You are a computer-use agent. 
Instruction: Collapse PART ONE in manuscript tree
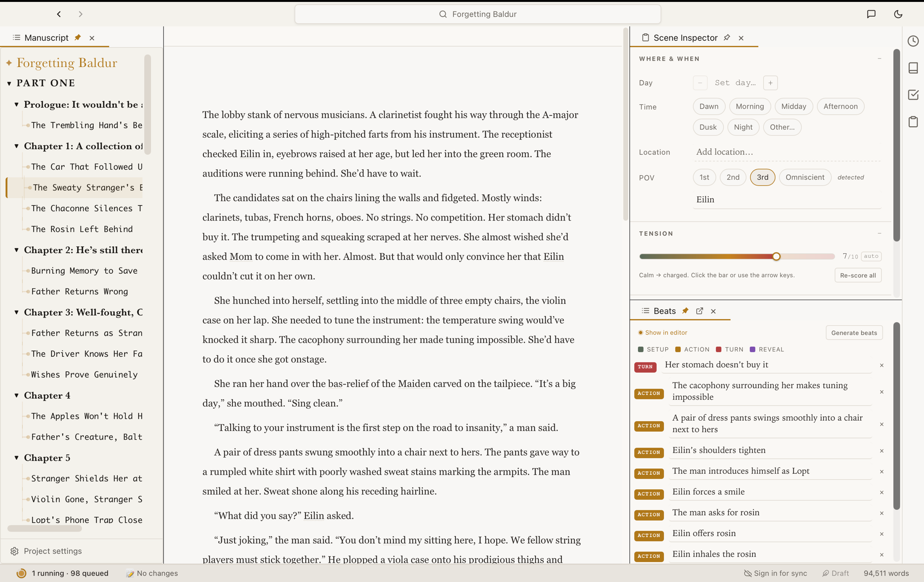pos(9,83)
